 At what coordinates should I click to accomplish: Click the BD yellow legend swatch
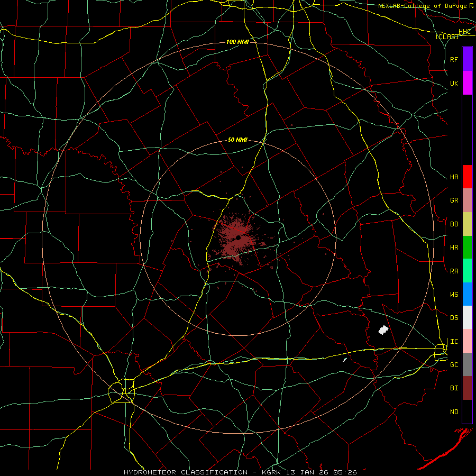(x=467, y=224)
